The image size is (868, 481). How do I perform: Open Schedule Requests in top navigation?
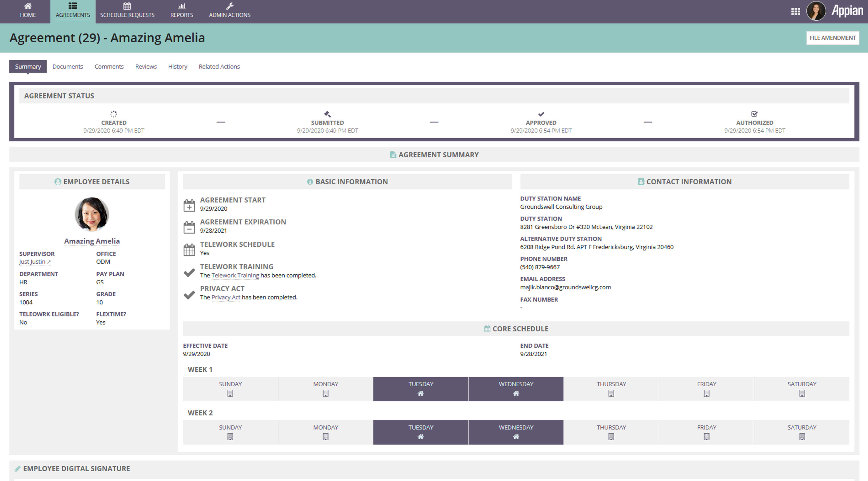(127, 12)
